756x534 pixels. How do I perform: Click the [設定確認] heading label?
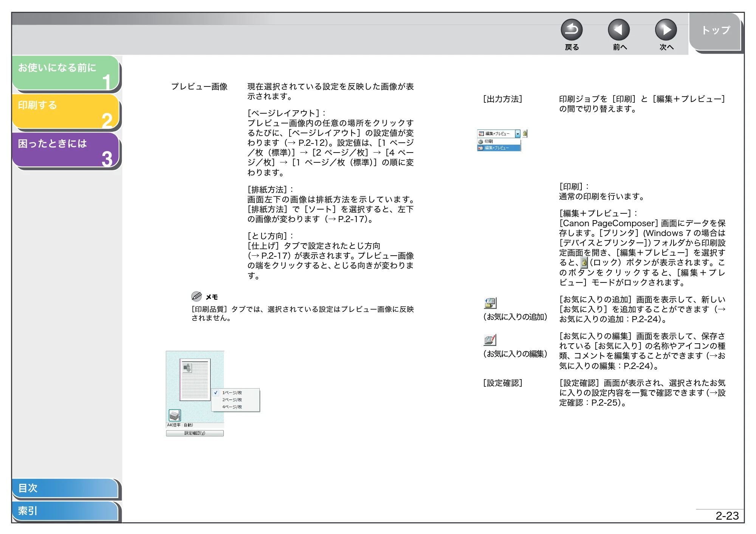click(x=502, y=383)
